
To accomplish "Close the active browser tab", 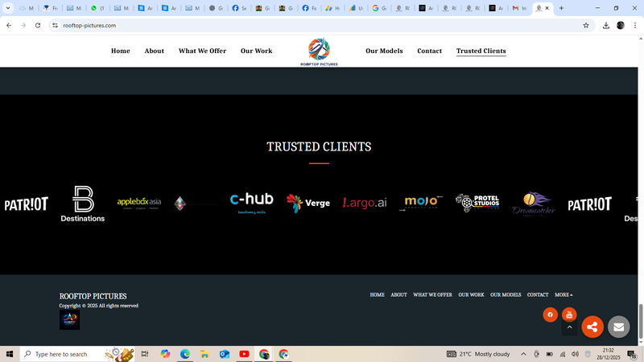I will (x=547, y=8).
